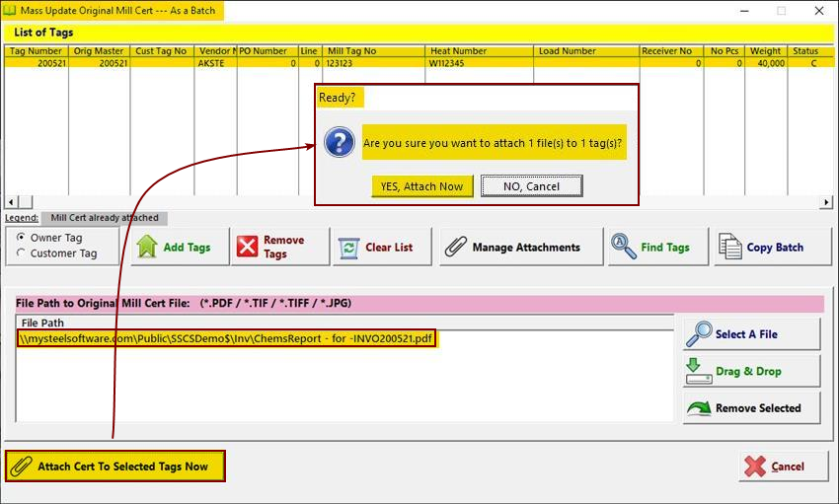839x504 pixels.
Task: Click the AKSTE vendor cell
Action: coord(215,63)
